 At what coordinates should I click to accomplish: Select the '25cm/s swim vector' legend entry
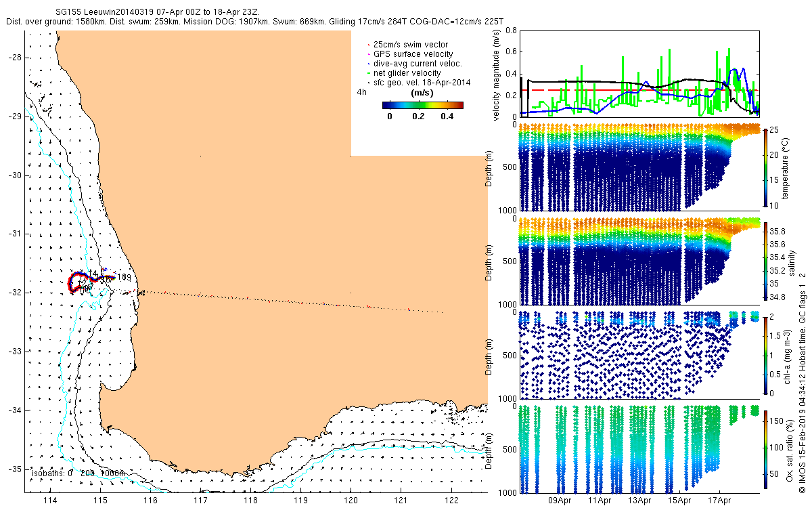pos(411,45)
